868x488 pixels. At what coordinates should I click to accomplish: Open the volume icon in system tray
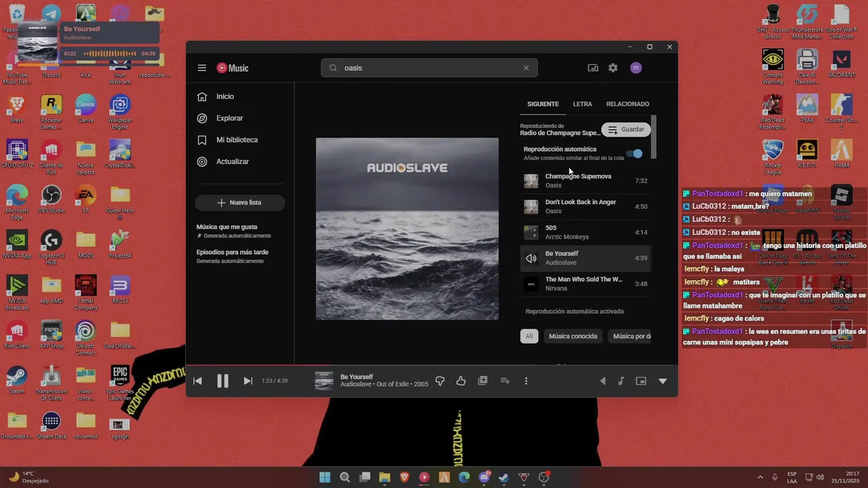point(820,477)
